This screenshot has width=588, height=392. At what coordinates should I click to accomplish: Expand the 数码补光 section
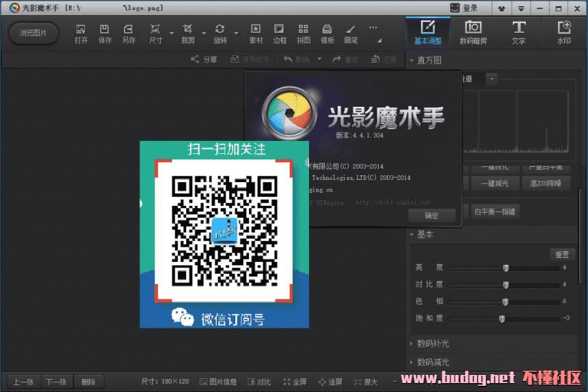tap(433, 343)
